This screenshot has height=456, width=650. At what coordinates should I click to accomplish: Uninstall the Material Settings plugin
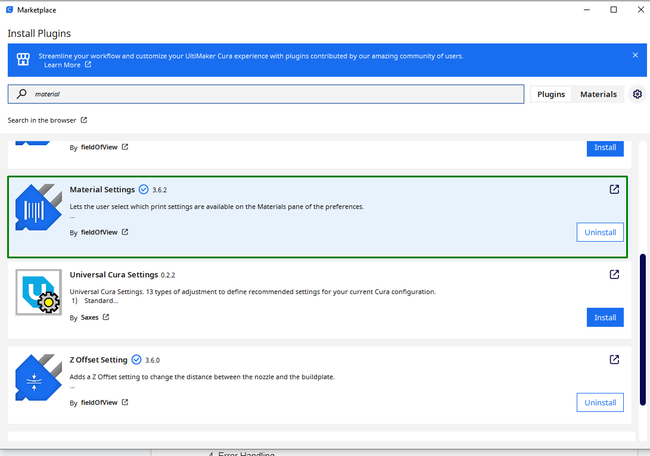point(600,232)
